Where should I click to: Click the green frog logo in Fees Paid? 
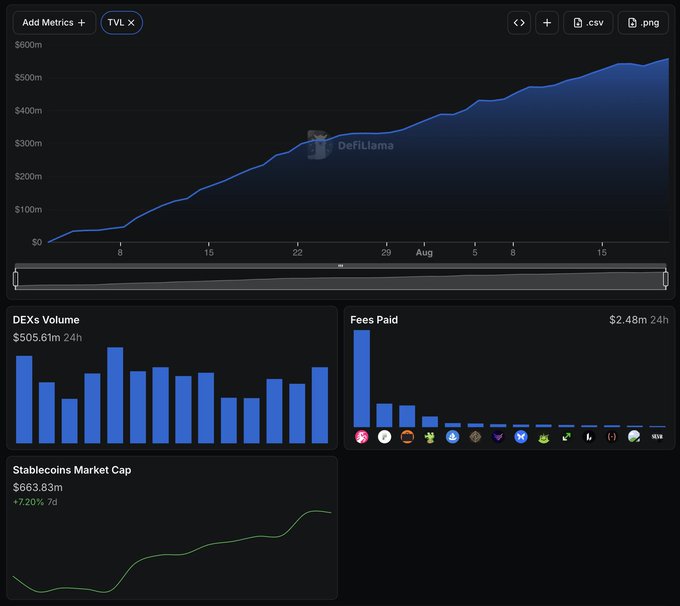click(430, 436)
